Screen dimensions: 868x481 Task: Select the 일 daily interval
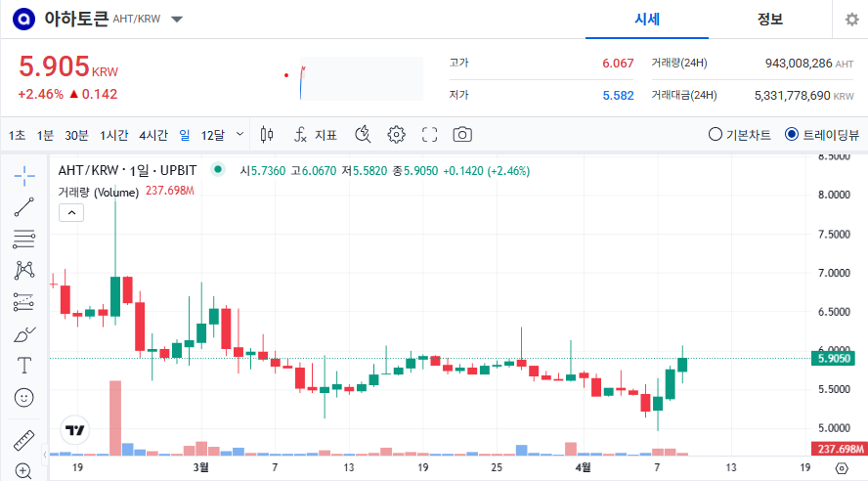click(x=185, y=135)
